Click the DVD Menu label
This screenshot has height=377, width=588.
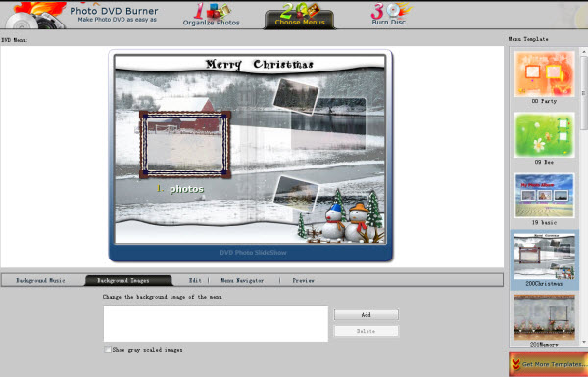(15, 40)
